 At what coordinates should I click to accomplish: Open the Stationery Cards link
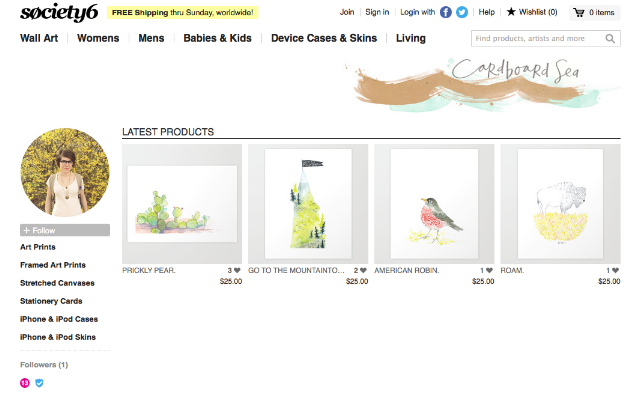point(51,301)
